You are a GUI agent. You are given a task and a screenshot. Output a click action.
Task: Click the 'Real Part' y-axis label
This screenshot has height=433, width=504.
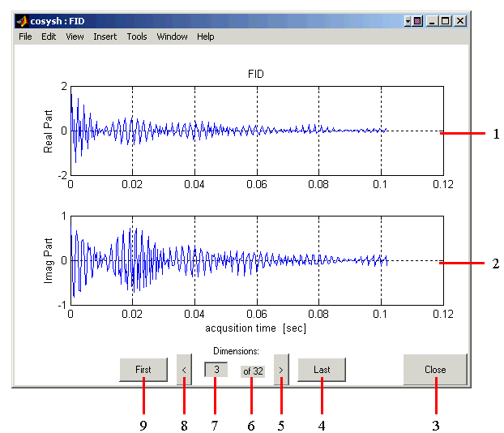pyautogui.click(x=48, y=131)
